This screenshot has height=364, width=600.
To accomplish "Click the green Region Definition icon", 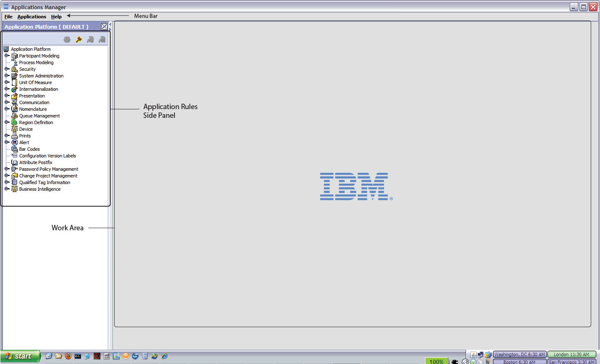I will tap(15, 122).
